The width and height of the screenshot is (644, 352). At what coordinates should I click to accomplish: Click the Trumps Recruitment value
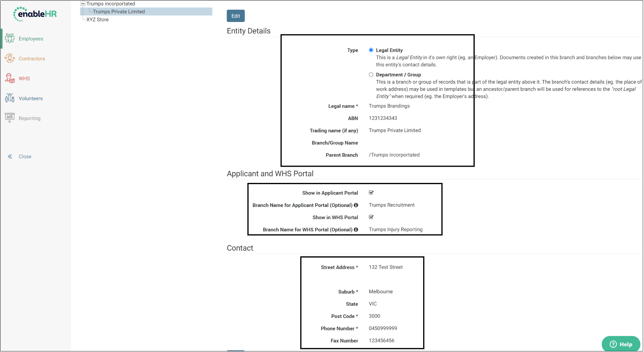[x=392, y=205]
